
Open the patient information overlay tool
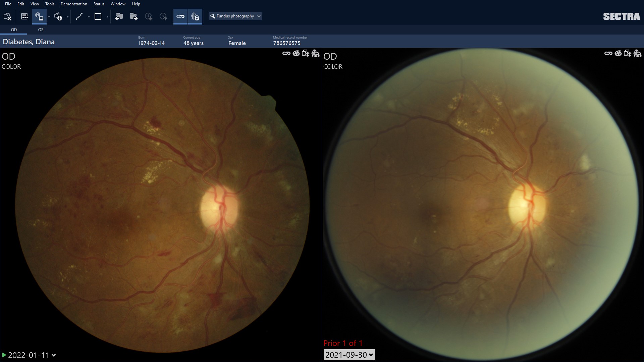pos(40,16)
